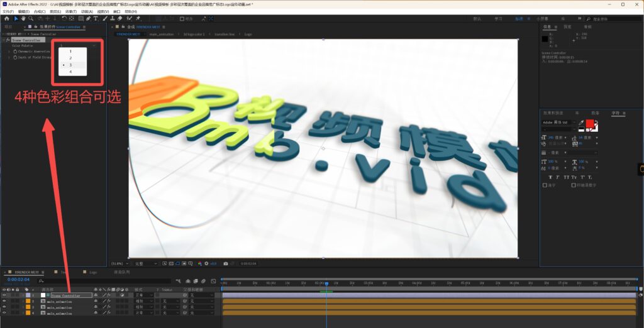Select the Hand tool
644x328 pixels.
pos(25,19)
